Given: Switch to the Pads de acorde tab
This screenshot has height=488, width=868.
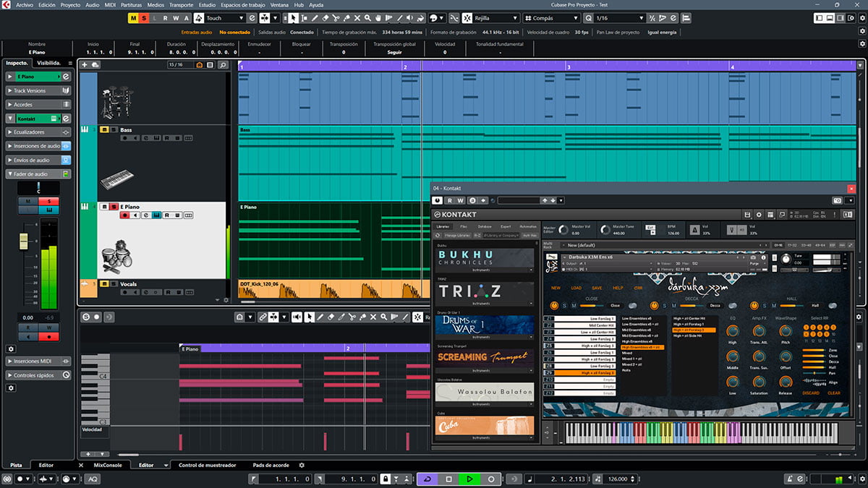Looking at the screenshot, I should click(271, 465).
